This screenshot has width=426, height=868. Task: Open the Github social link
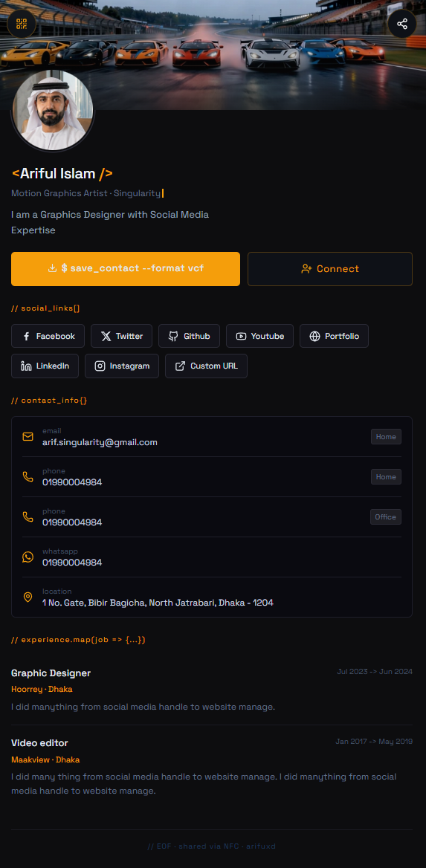(x=189, y=336)
